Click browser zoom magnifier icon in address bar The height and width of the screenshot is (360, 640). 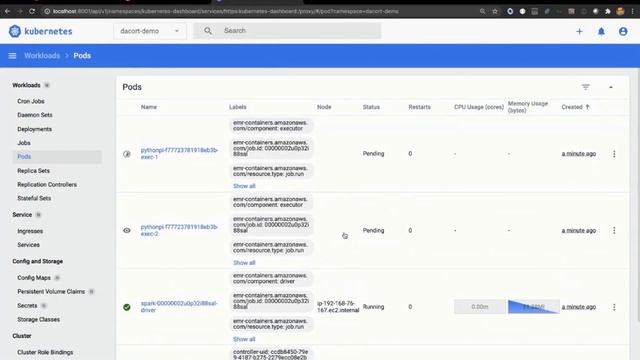coord(482,11)
